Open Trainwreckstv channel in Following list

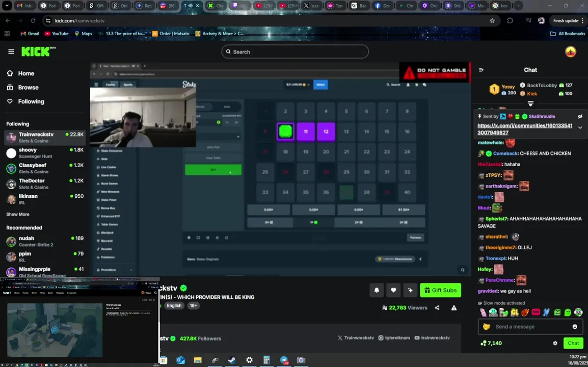pos(45,137)
